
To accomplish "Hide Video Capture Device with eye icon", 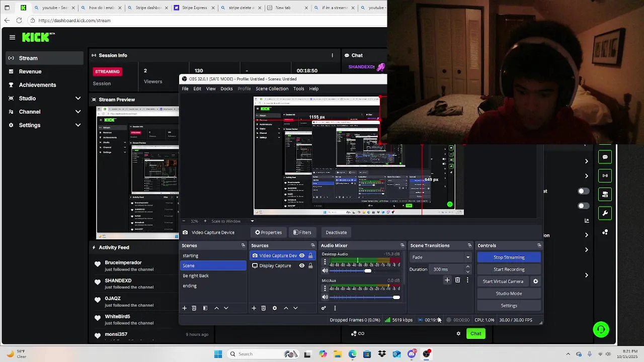I will click(x=302, y=255).
